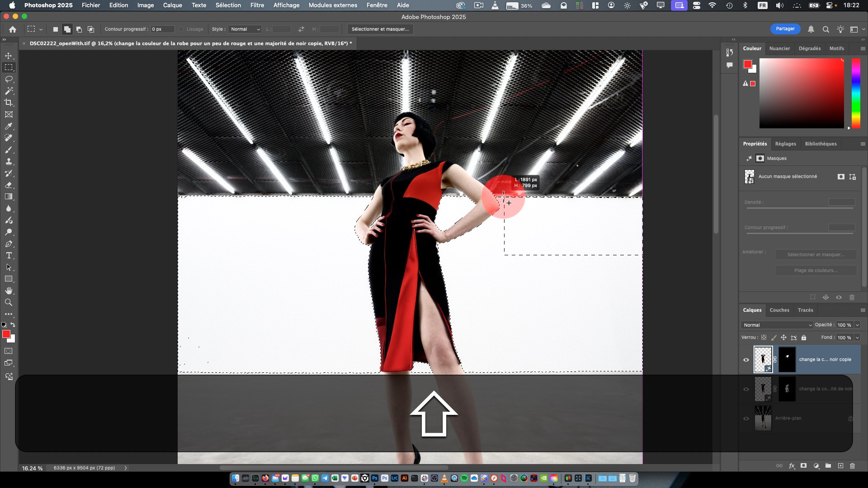Select the History Brush tool
The height and width of the screenshot is (488, 868).
pyautogui.click(x=9, y=173)
